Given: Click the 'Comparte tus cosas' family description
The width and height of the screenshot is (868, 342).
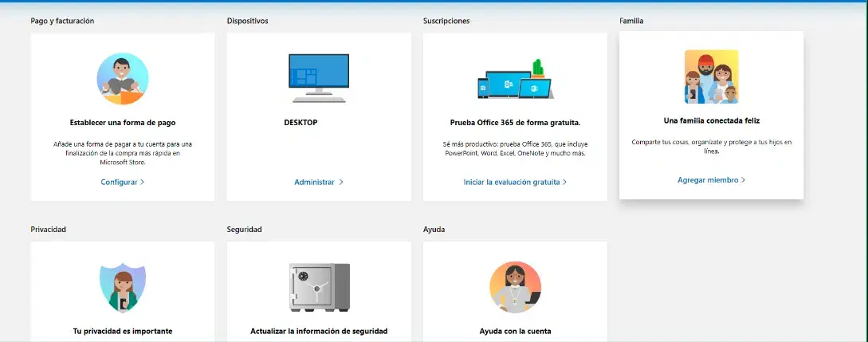Looking at the screenshot, I should [x=711, y=147].
